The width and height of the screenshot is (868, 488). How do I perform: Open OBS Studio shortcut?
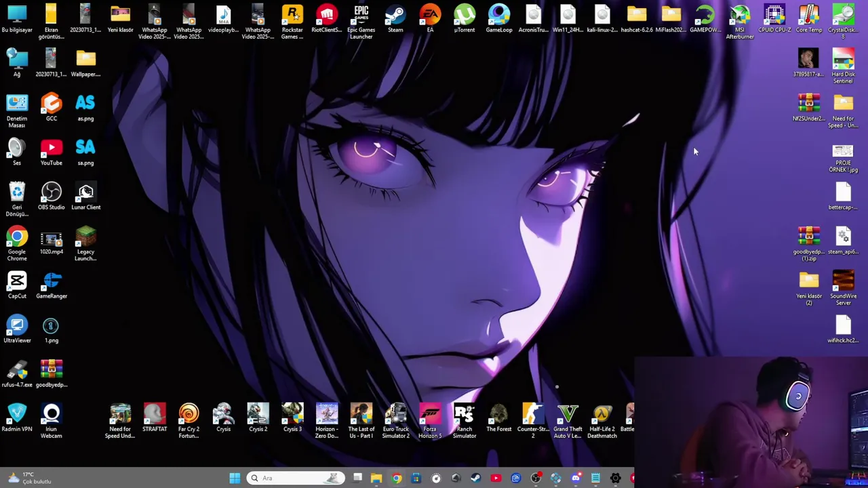coord(52,197)
